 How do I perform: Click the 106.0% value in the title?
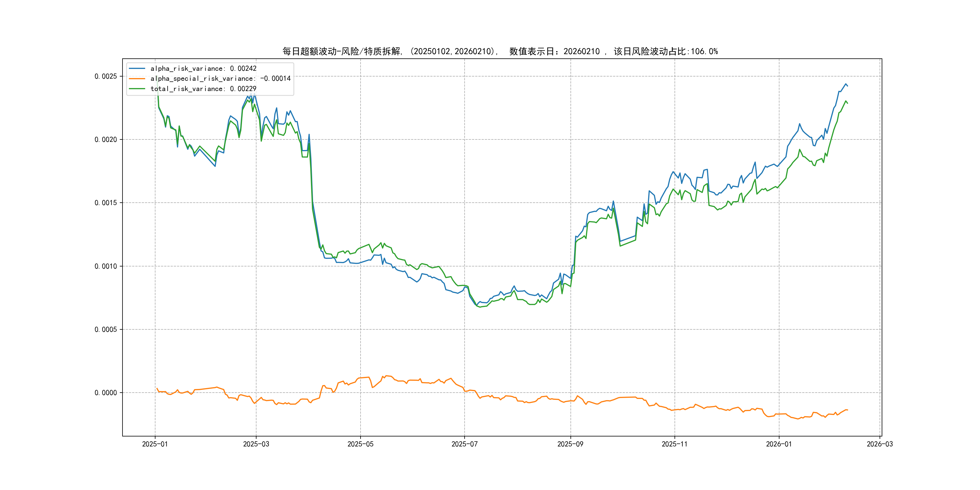click(x=704, y=51)
